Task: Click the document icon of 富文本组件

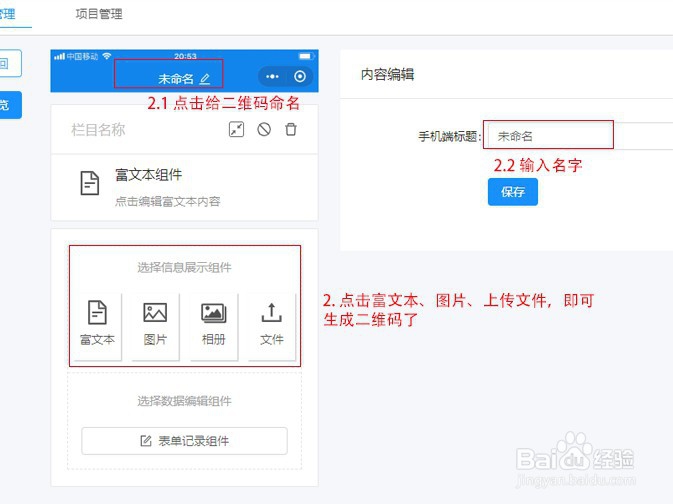Action: coord(90,183)
